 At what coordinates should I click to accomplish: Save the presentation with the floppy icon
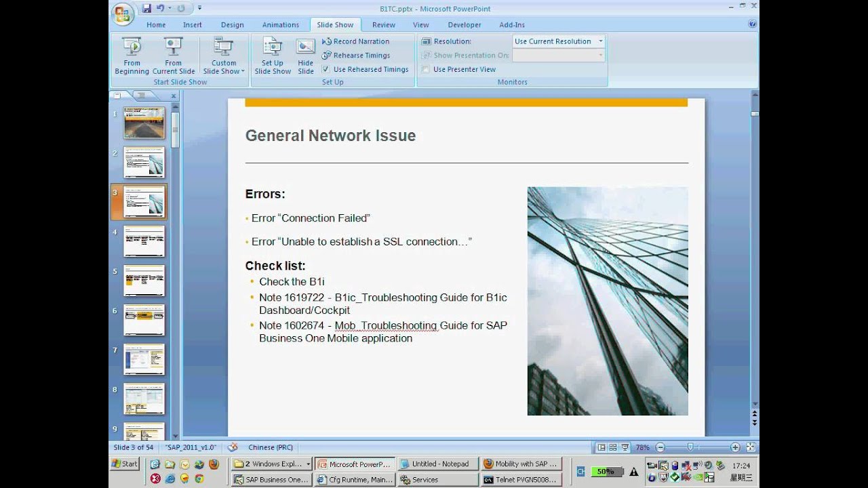[x=146, y=8]
